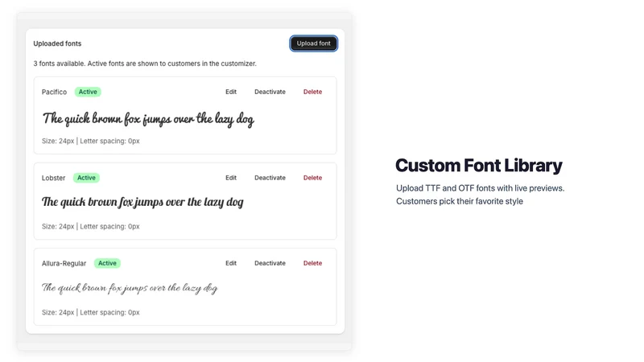Click the size and spacing text under Allura-Regular
This screenshot has height=362, width=644.
(91, 312)
